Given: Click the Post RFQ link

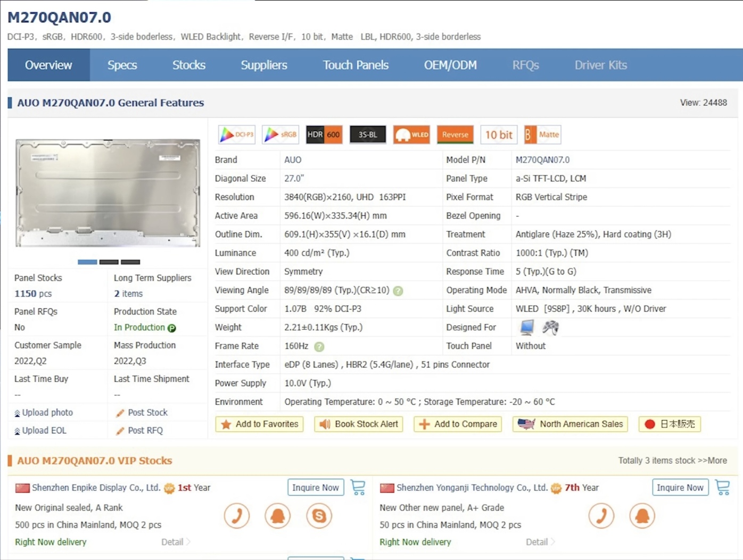Looking at the screenshot, I should 139,431.
